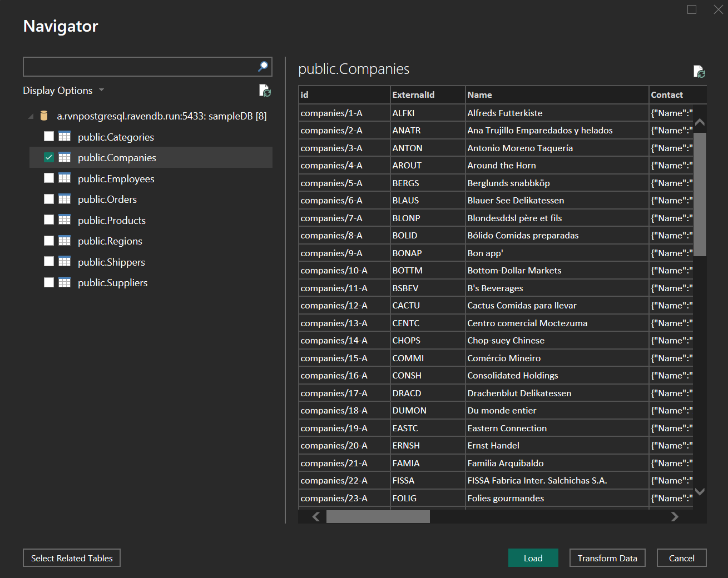Click cell DUMON
This screenshot has height=578, width=728.
click(428, 410)
